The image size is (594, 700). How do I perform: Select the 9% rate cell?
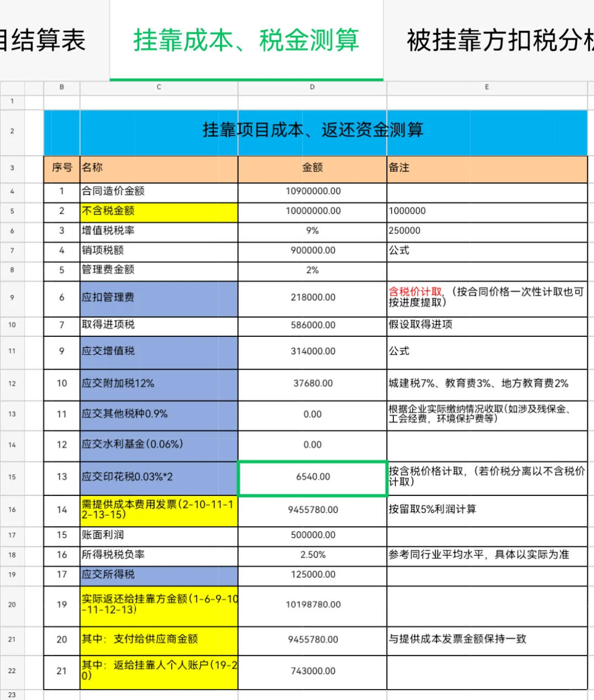click(x=312, y=231)
